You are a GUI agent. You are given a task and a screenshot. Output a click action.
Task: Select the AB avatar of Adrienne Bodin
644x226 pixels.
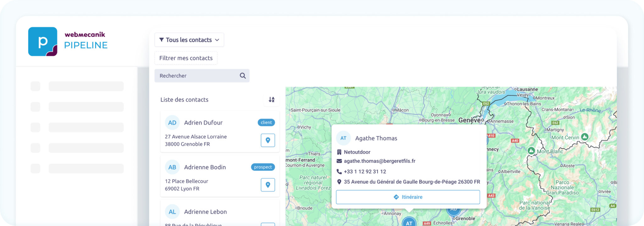(172, 167)
